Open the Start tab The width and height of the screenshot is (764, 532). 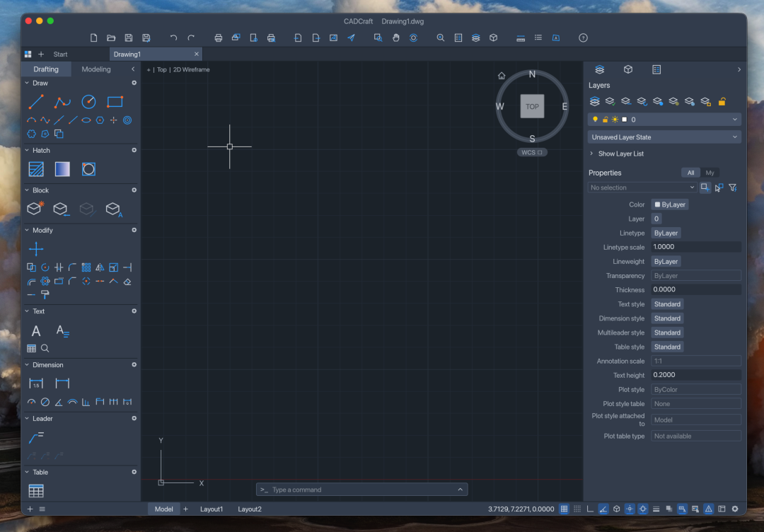[x=60, y=54]
